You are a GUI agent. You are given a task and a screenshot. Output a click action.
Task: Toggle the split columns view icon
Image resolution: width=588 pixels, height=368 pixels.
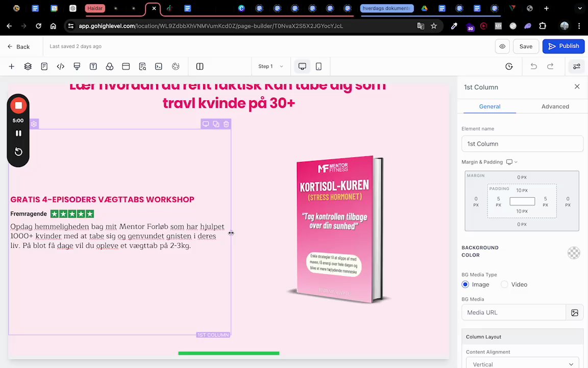(x=200, y=66)
